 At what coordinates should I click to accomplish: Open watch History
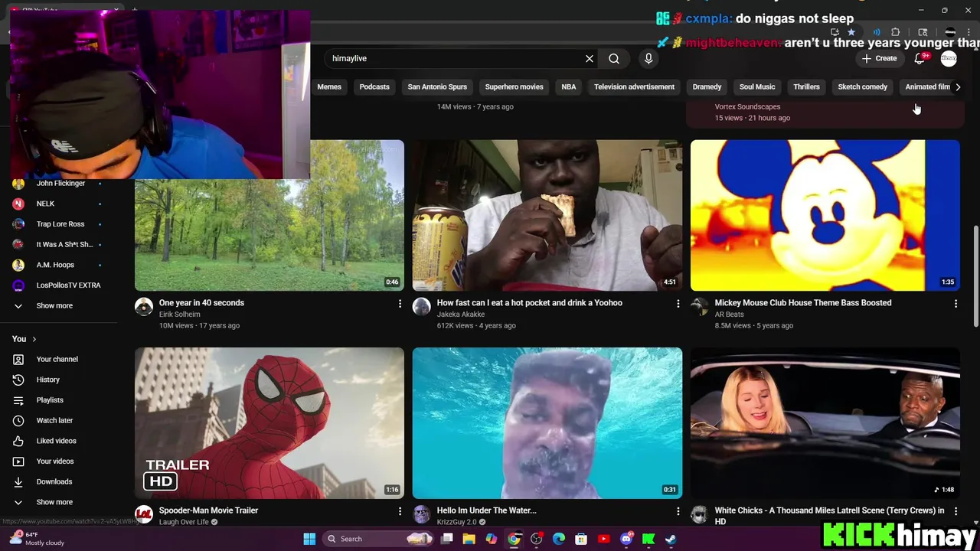coord(47,380)
